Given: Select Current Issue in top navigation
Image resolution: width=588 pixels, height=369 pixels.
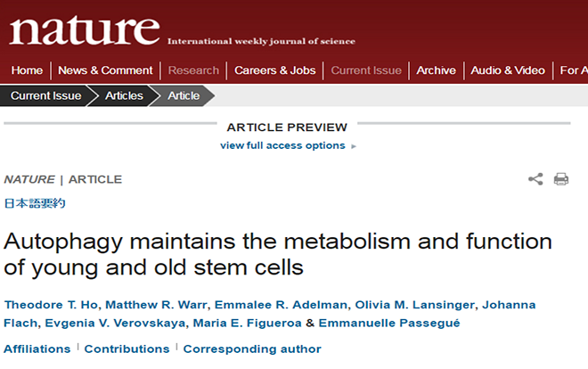Looking at the screenshot, I should [366, 70].
